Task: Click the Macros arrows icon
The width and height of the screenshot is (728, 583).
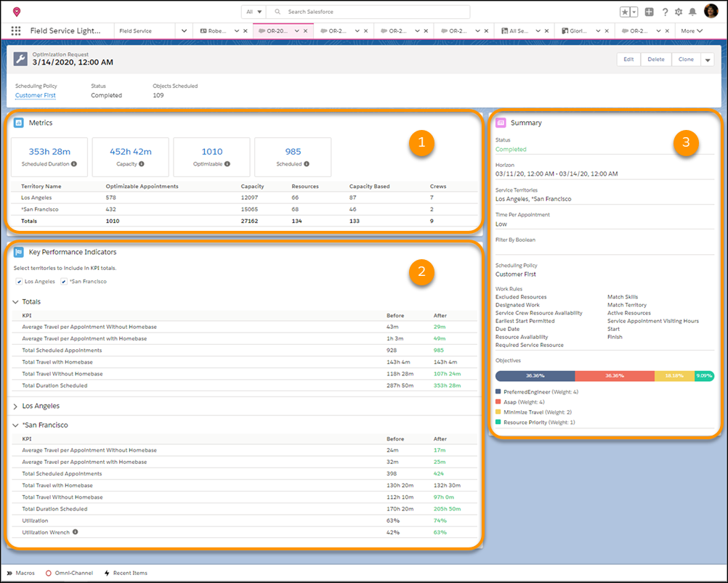Action: point(9,574)
